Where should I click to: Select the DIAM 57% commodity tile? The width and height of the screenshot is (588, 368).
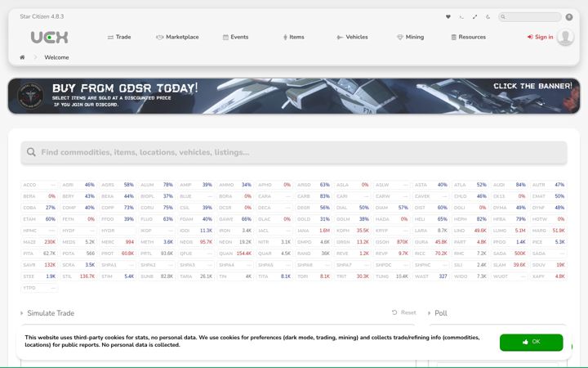click(x=392, y=208)
